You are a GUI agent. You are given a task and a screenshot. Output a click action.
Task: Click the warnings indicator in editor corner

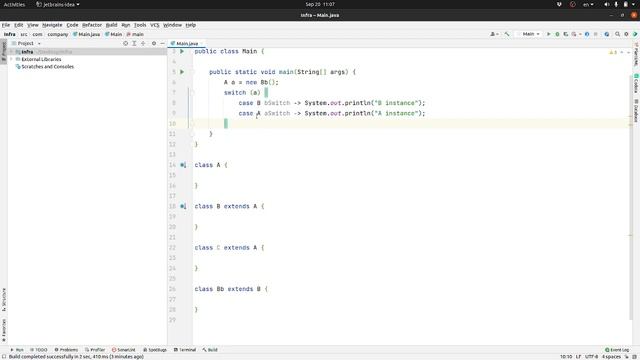point(613,52)
